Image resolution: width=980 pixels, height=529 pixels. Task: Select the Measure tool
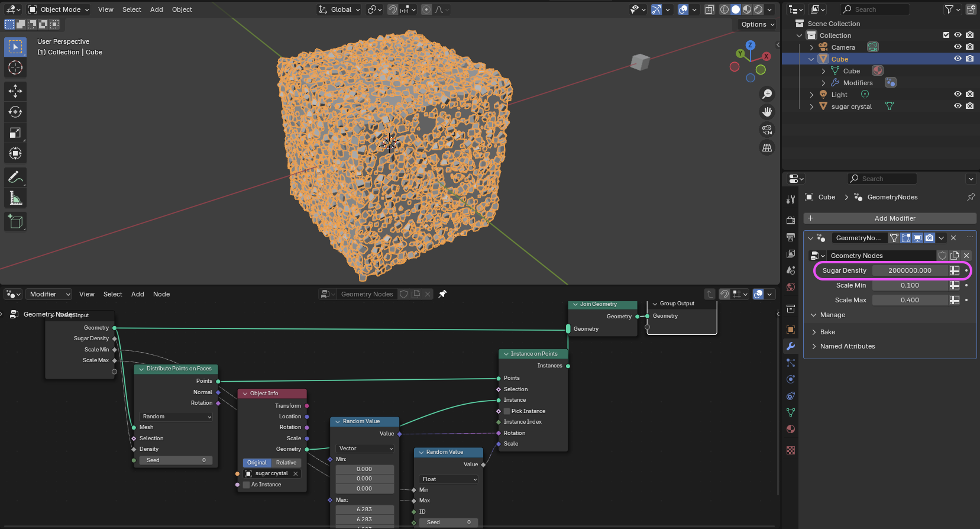click(15, 198)
